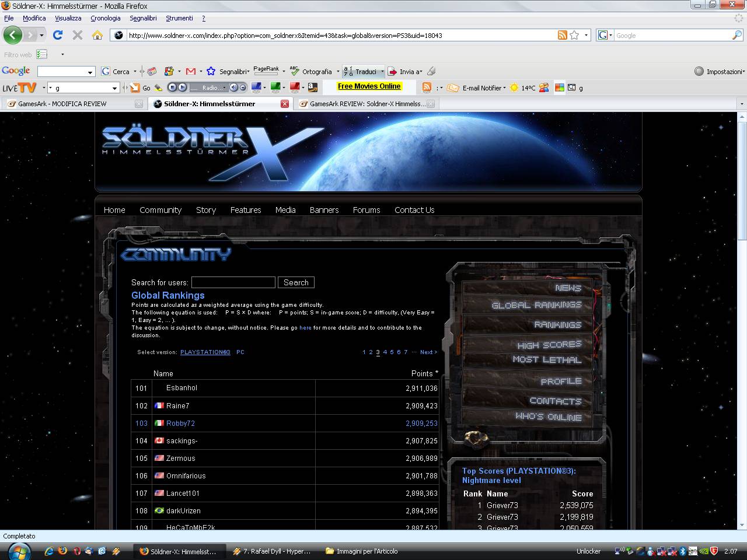Open the Gmail icon in Google toolbar
The image size is (747, 560).
point(190,71)
